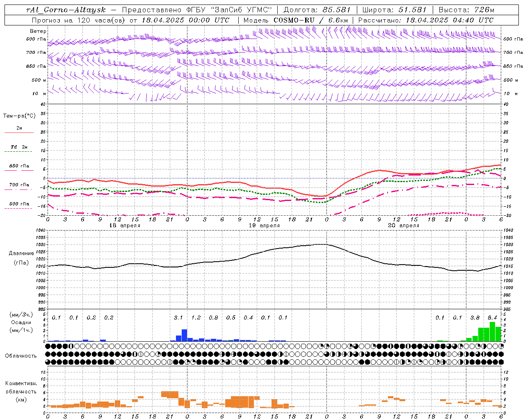Click the "(мм/1ч.)" precipitation unit label

tap(21, 330)
